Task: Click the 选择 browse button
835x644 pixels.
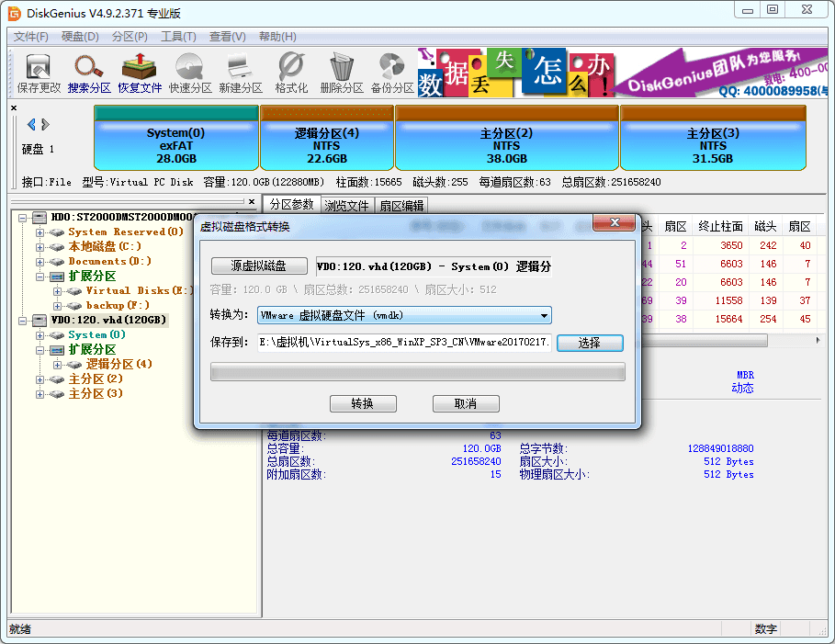Action: [590, 343]
